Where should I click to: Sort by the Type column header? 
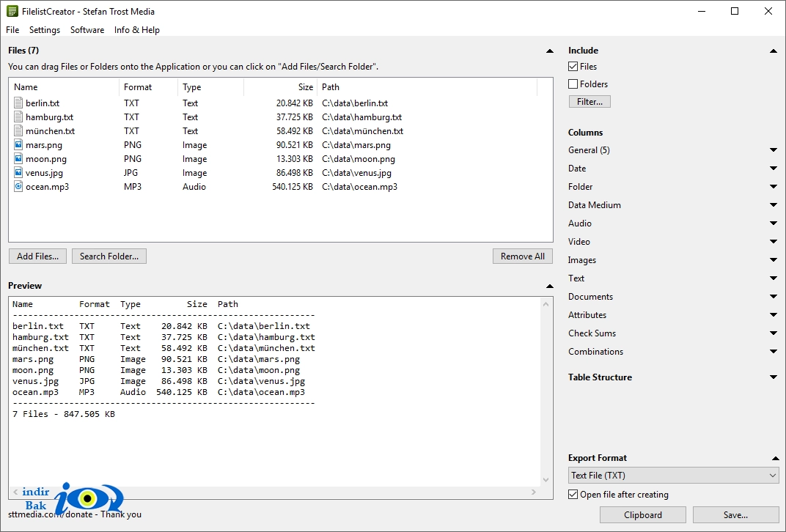[x=210, y=87]
